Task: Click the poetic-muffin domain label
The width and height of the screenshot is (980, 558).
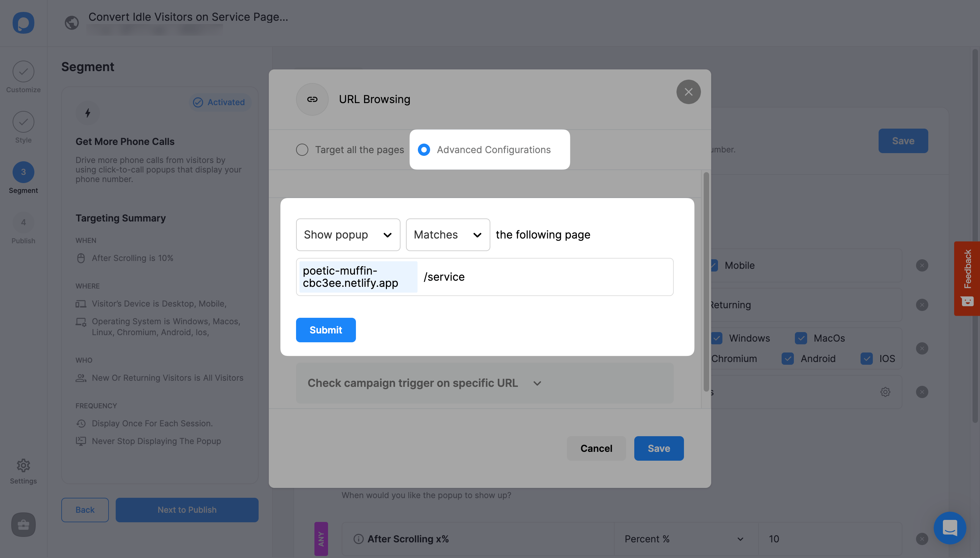Action: click(358, 277)
